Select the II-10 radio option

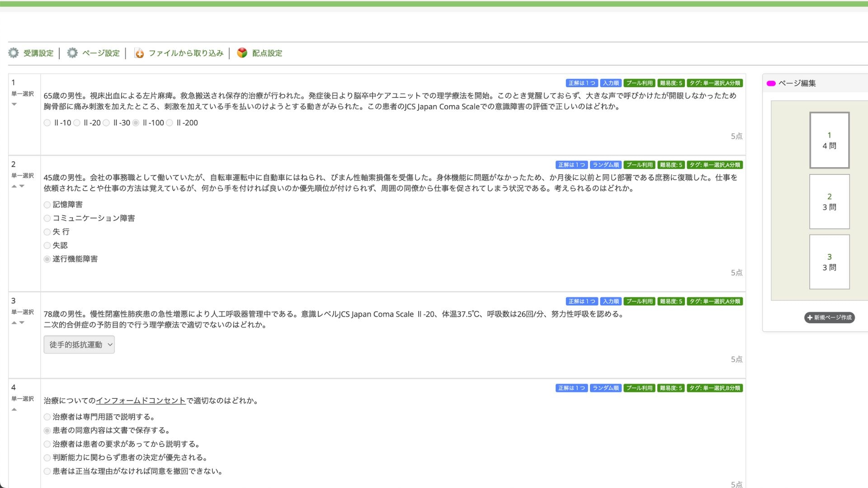[x=47, y=123]
